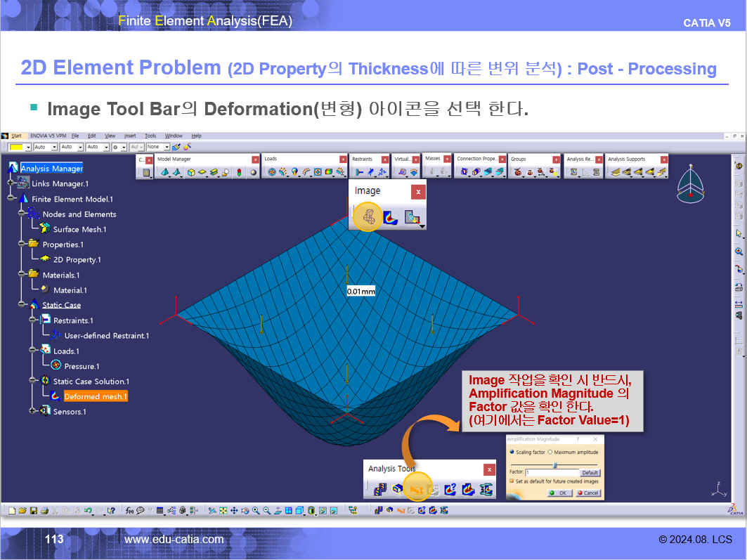
Task: Click the first icon in Analysis Tools toolbar
Action: (379, 489)
